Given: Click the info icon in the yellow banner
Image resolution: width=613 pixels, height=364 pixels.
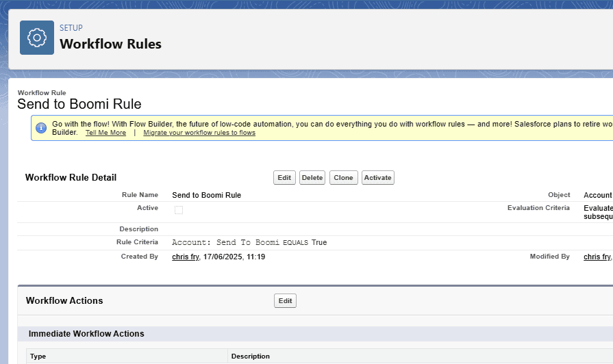Looking at the screenshot, I should pyautogui.click(x=40, y=128).
